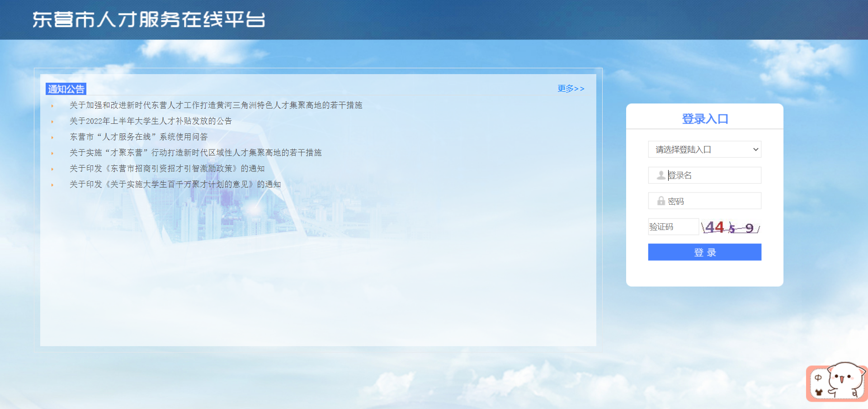Click the 通知公告 section tab
Image resolution: width=868 pixels, height=409 pixels.
pyautogui.click(x=66, y=89)
